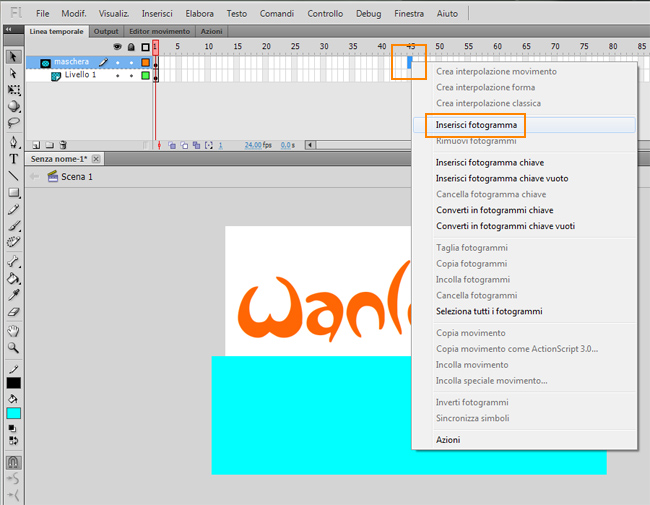The height and width of the screenshot is (505, 650).
Task: Open the Inserisci menu
Action: coord(157,14)
